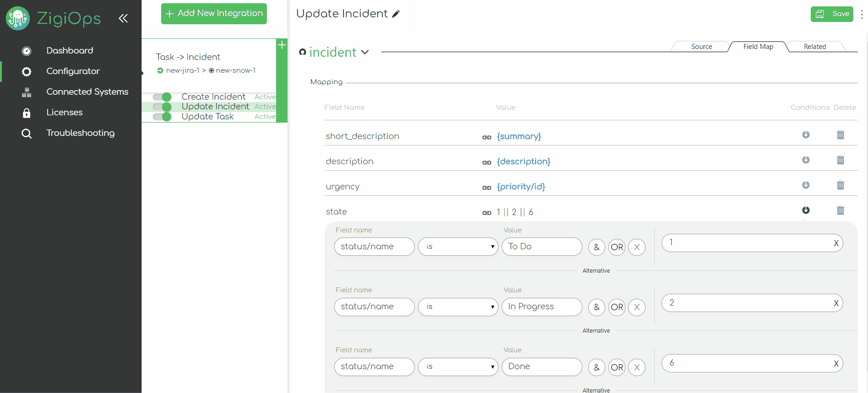
Task: Toggle the Update Task action switch
Action: tap(162, 117)
